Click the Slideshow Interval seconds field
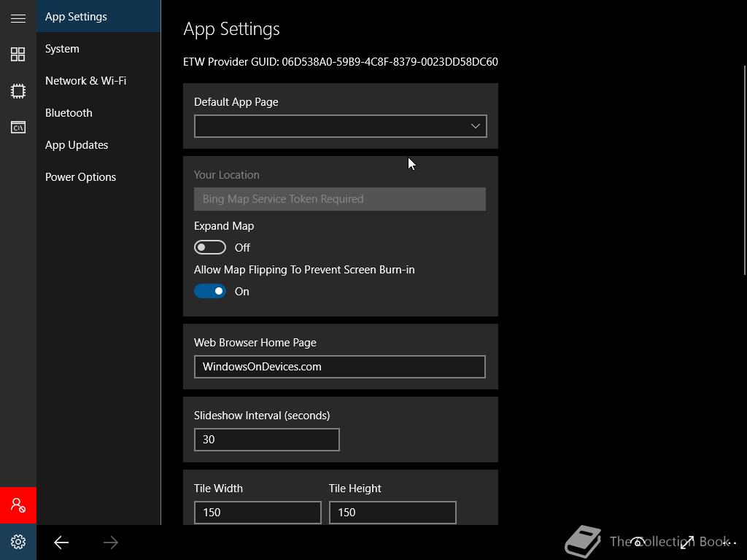 point(267,440)
